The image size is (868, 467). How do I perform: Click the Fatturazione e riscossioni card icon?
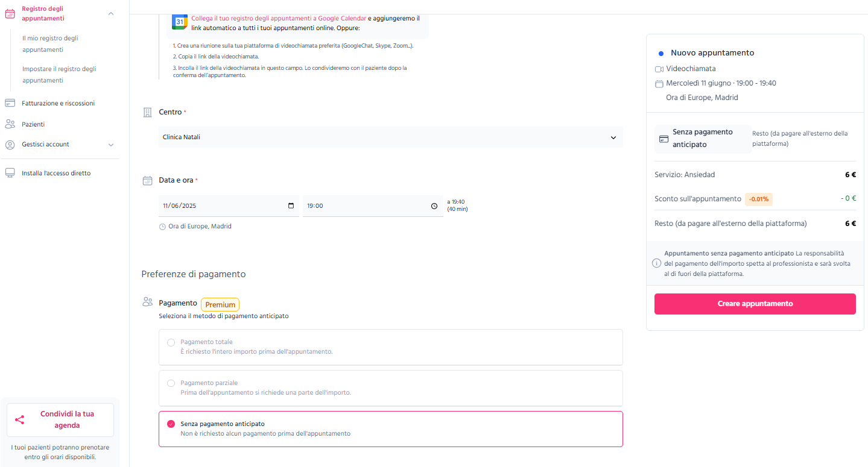tap(10, 103)
